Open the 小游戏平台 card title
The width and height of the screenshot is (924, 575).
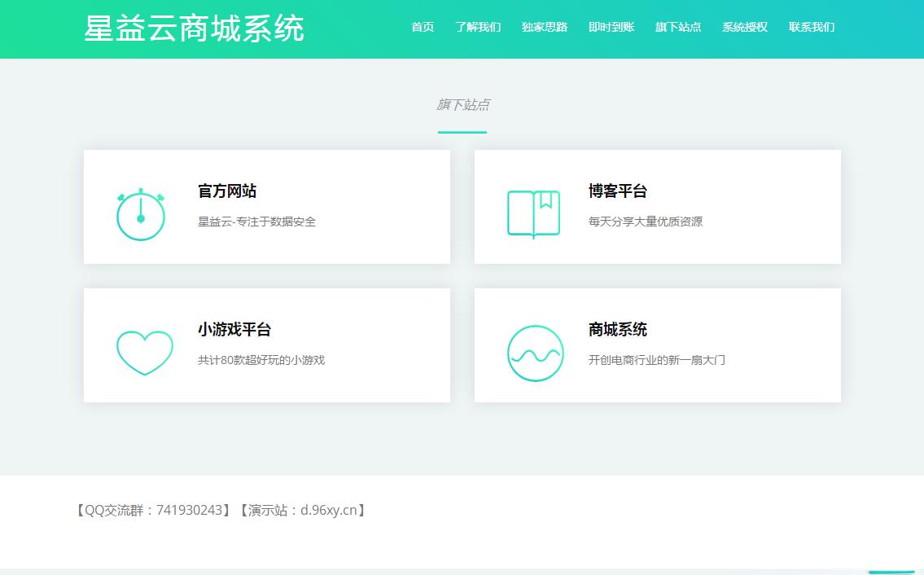234,330
